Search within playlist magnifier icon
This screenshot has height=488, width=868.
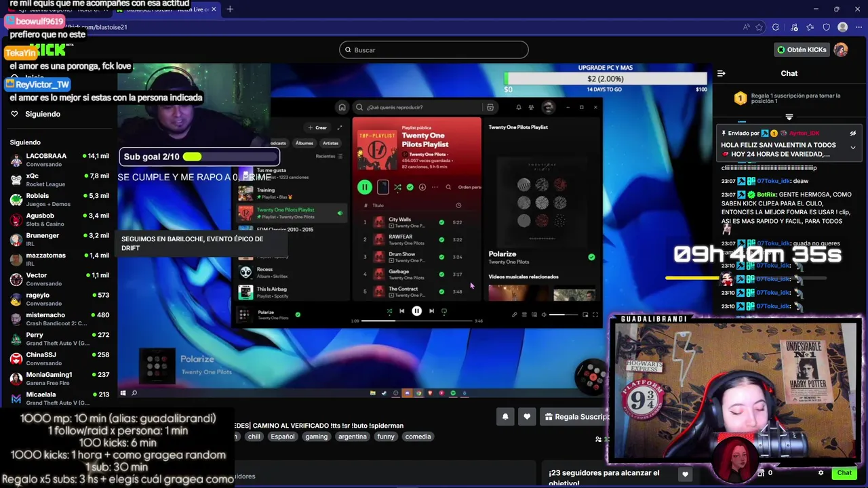coord(448,187)
